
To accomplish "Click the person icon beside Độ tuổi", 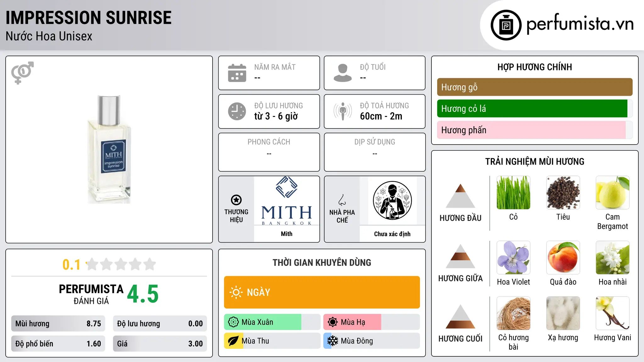I will click(343, 73).
